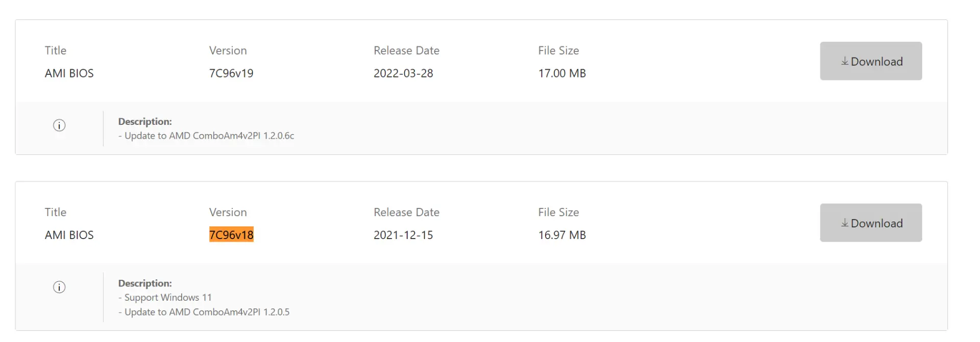Click File Size label in second card

(558, 212)
